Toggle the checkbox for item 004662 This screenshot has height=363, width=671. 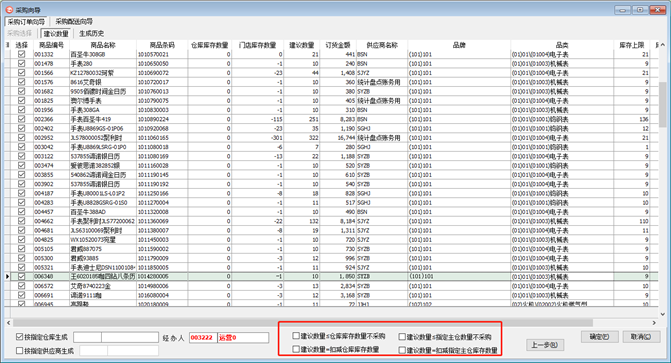pyautogui.click(x=21, y=221)
